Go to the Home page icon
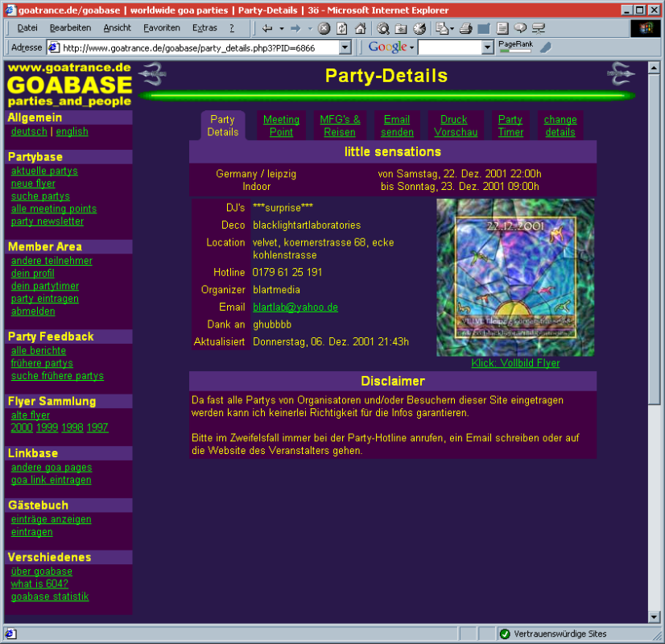 [x=360, y=28]
